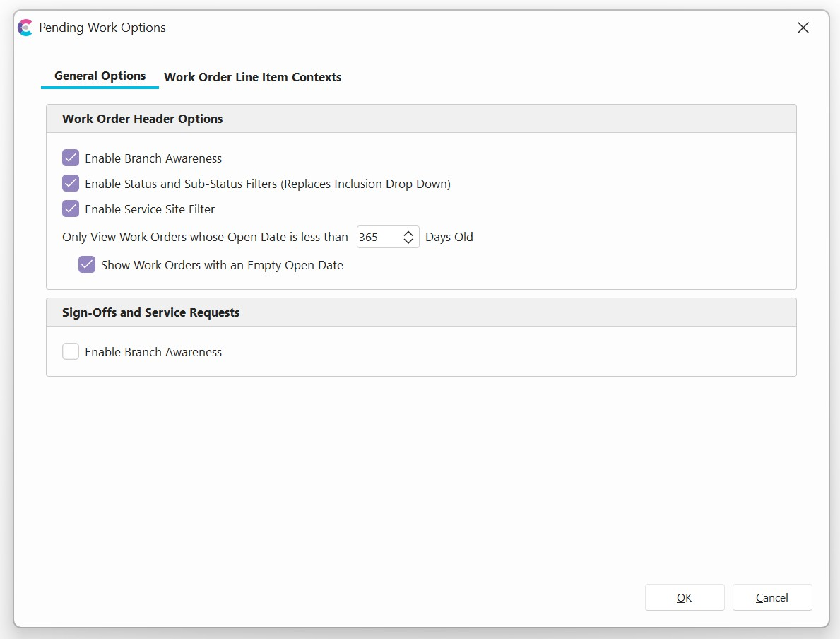Toggle the Enable Service Site Filter checkbox
Screen dimensions: 840x639
click(71, 209)
